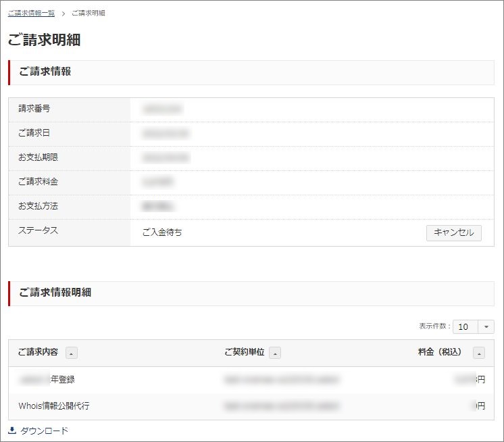Click the お支払期限 field label
The image size is (504, 442).
click(39, 157)
